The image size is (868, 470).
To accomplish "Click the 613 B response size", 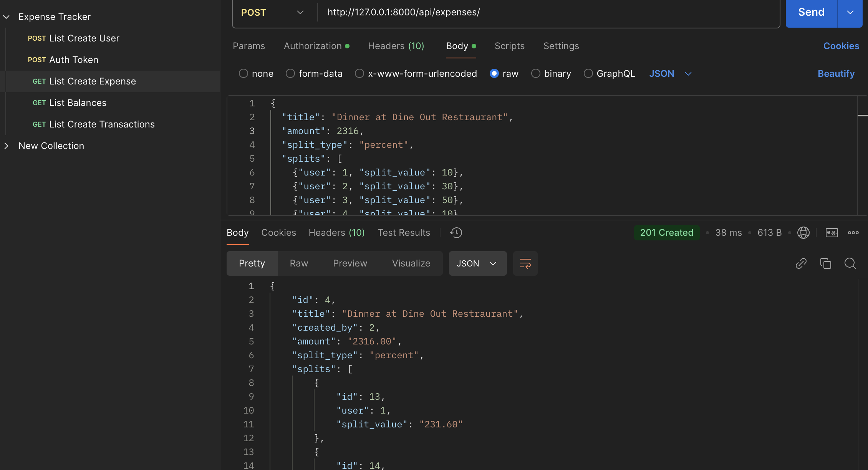I will pos(770,233).
